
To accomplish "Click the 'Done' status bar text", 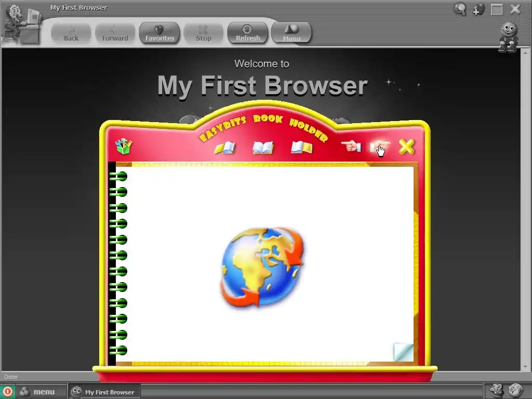I will 11,377.
